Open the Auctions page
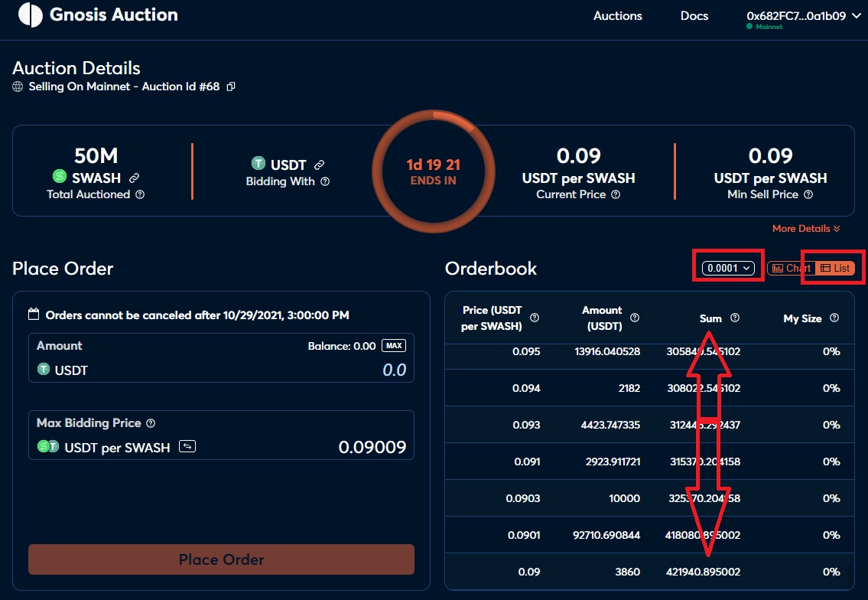The height and width of the screenshot is (600, 868). pyautogui.click(x=618, y=16)
